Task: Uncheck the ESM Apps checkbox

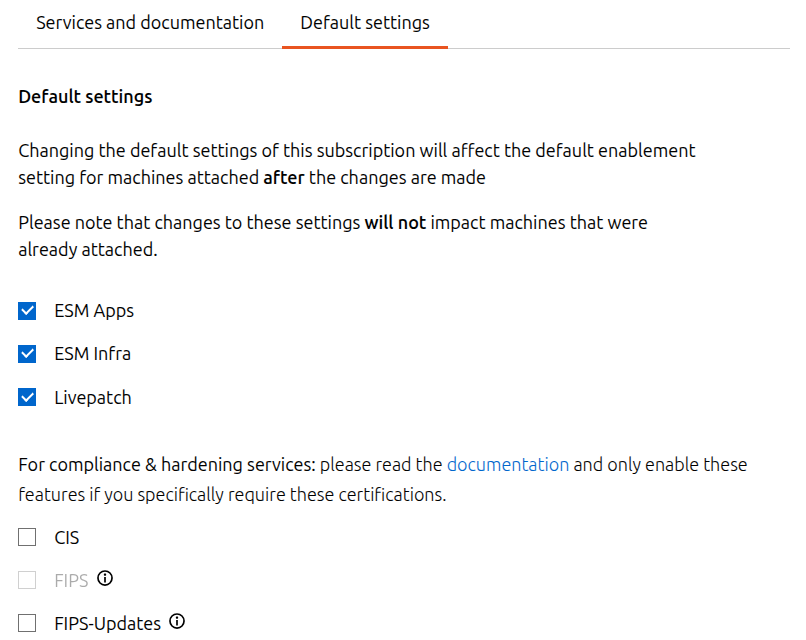Action: click(27, 310)
